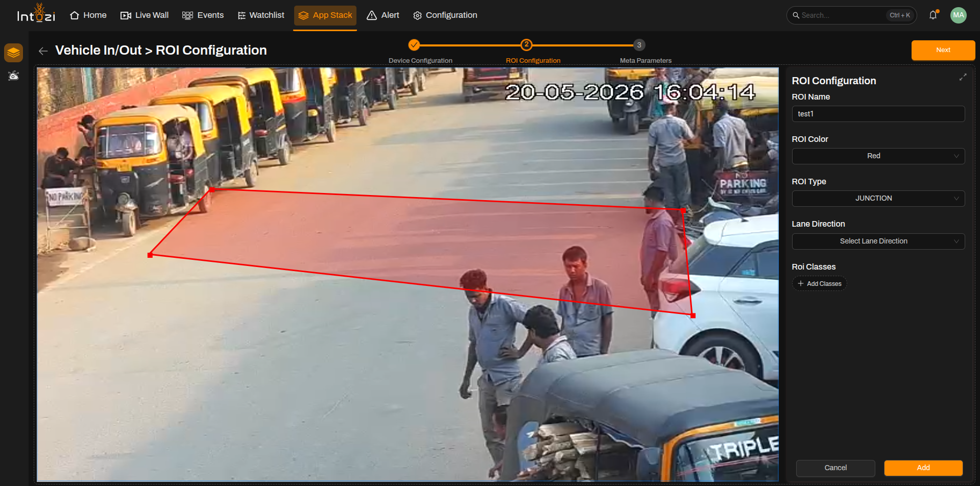Image resolution: width=980 pixels, height=486 pixels.
Task: Cancel the ROI configuration
Action: pyautogui.click(x=835, y=468)
